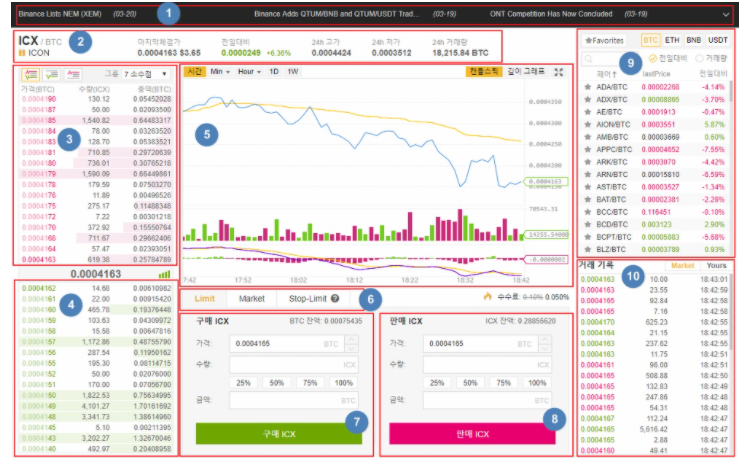Set sell amount to 75%
739x461 pixels.
[503, 383]
